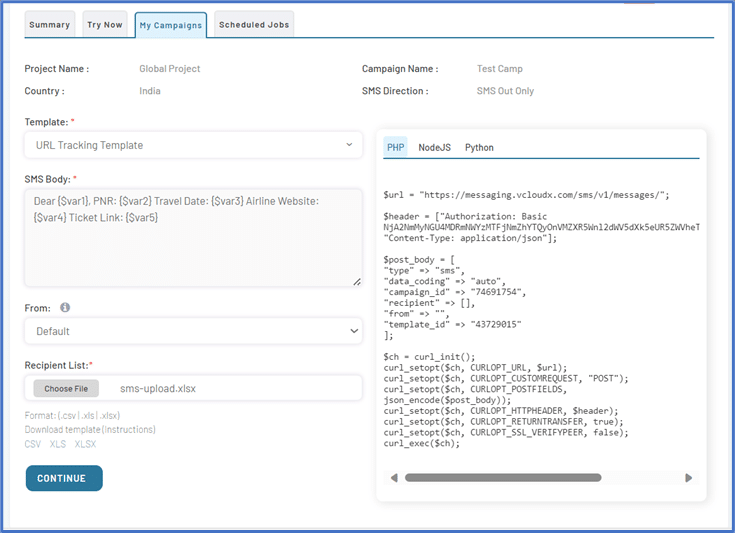The image size is (735, 533).
Task: Open the URL Tracking Template dropdown
Action: [193, 145]
